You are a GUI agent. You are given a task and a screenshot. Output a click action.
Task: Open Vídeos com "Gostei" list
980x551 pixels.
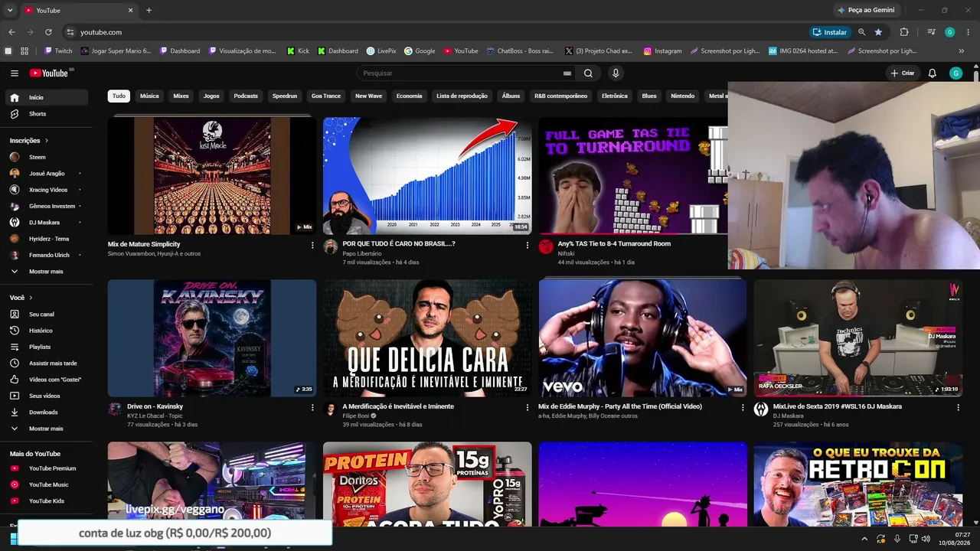[47, 380]
